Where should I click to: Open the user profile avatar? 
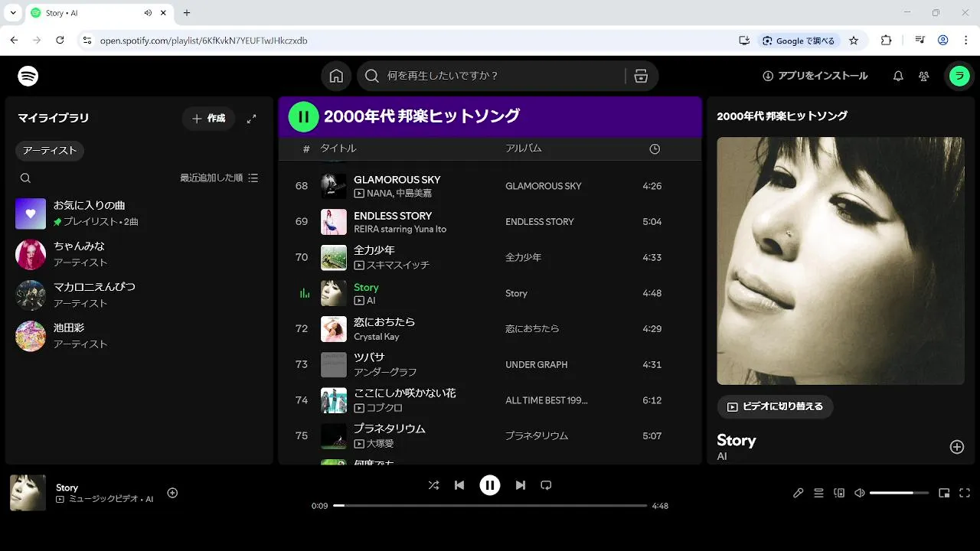(959, 76)
